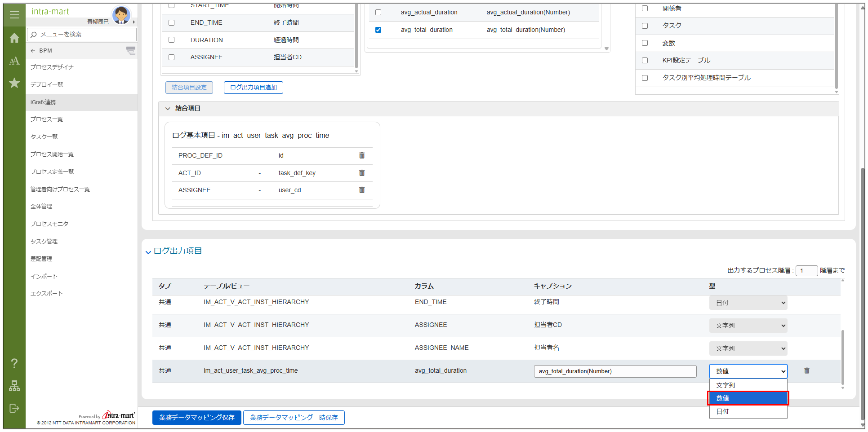Image resolution: width=868 pixels, height=432 pixels.
Task: Open the favorites star icon
Action: [14, 83]
